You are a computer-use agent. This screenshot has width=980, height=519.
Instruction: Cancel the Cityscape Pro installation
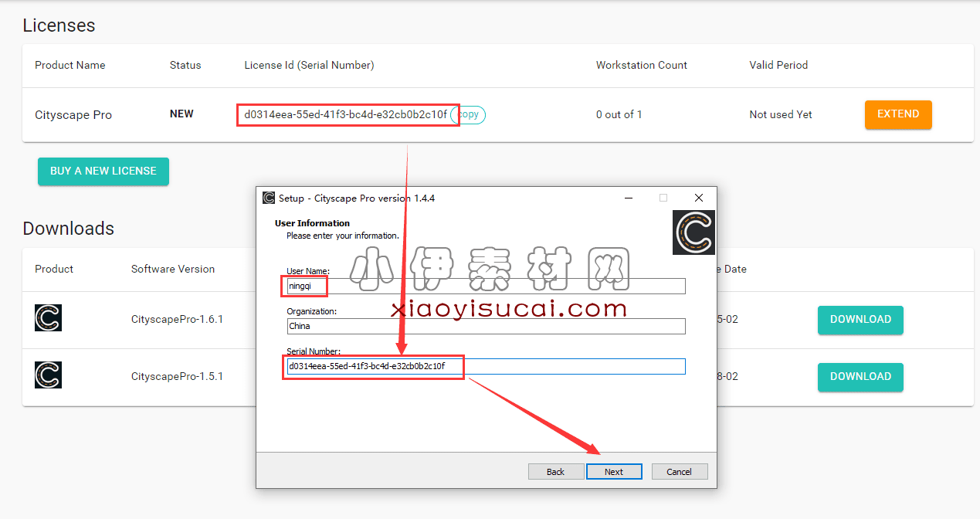(679, 471)
